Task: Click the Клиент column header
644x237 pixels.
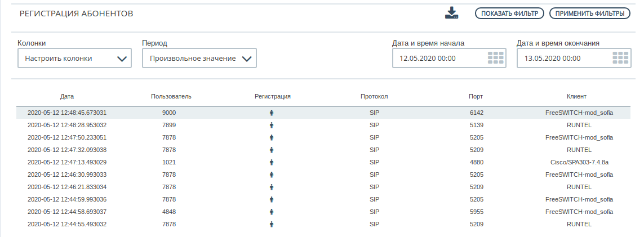Action: (576, 97)
